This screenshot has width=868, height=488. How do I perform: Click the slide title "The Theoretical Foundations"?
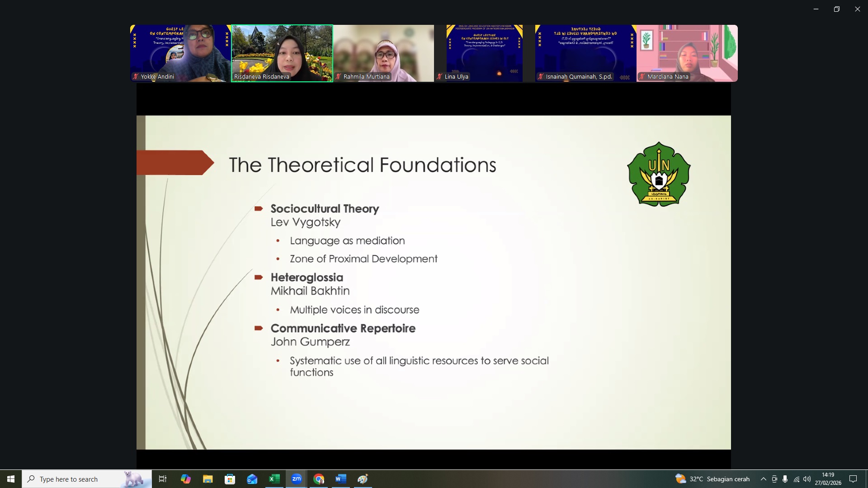(x=363, y=165)
